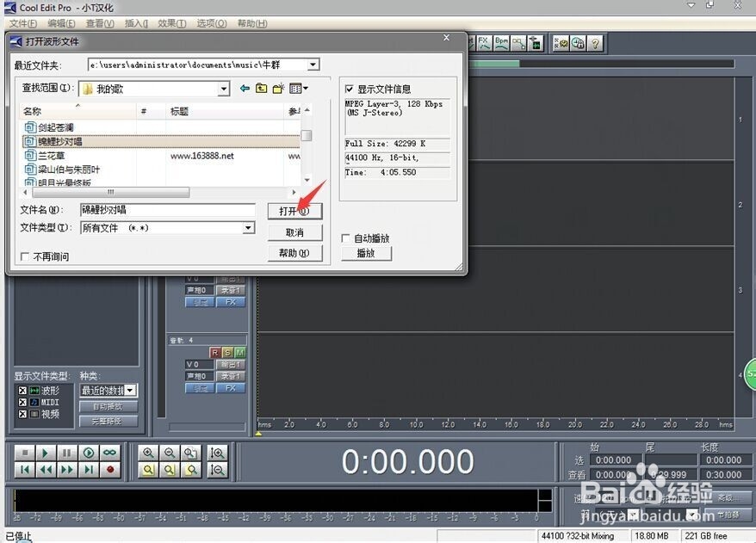Click the Fast Forward double-arrow button
Screen dimensions: 756x543
(x=67, y=470)
